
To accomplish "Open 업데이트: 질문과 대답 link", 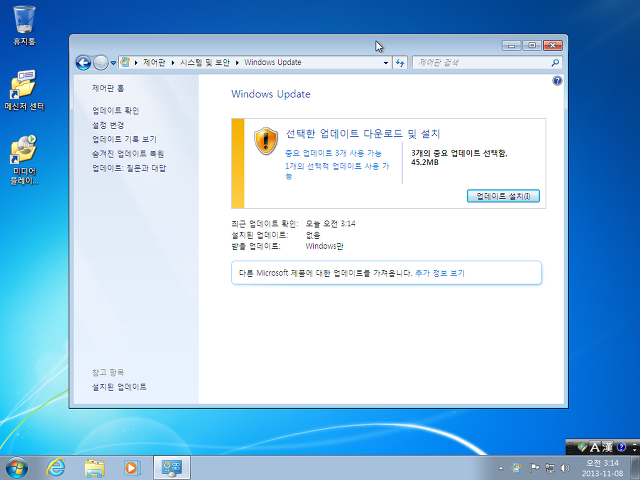I will [129, 168].
